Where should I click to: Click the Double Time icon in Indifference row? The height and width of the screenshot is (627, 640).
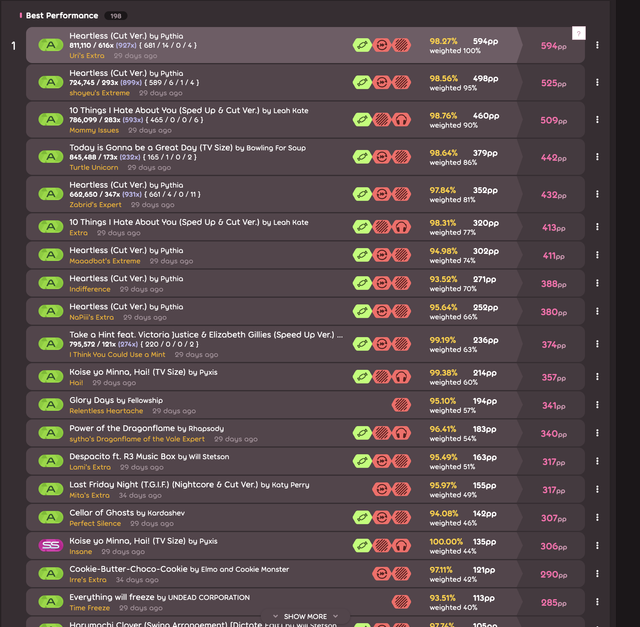click(x=382, y=283)
